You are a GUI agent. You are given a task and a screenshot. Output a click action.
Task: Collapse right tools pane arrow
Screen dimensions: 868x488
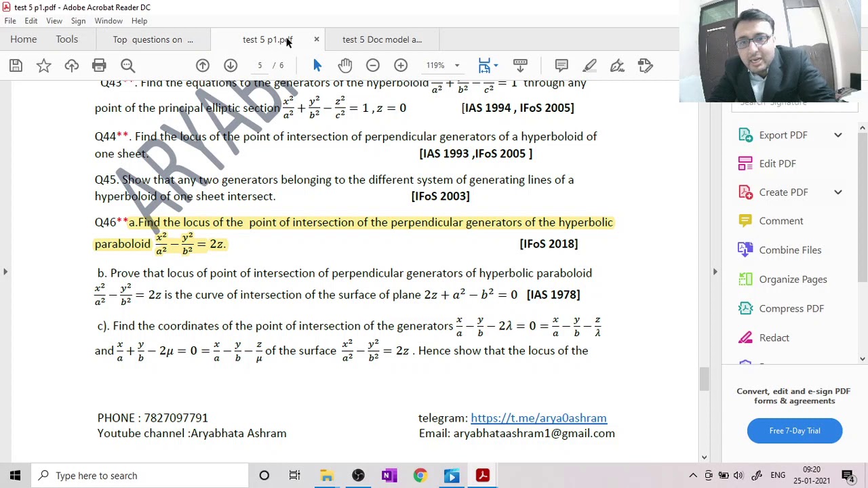click(x=715, y=271)
